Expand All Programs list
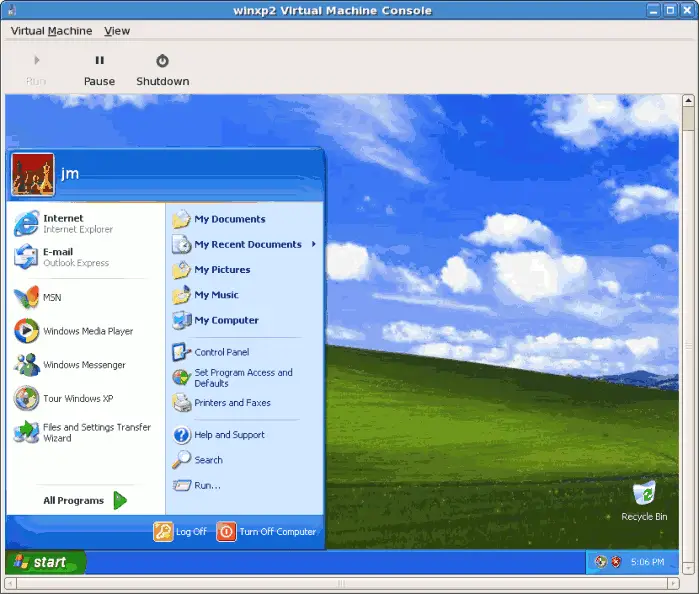The height and width of the screenshot is (594, 699). (85, 500)
